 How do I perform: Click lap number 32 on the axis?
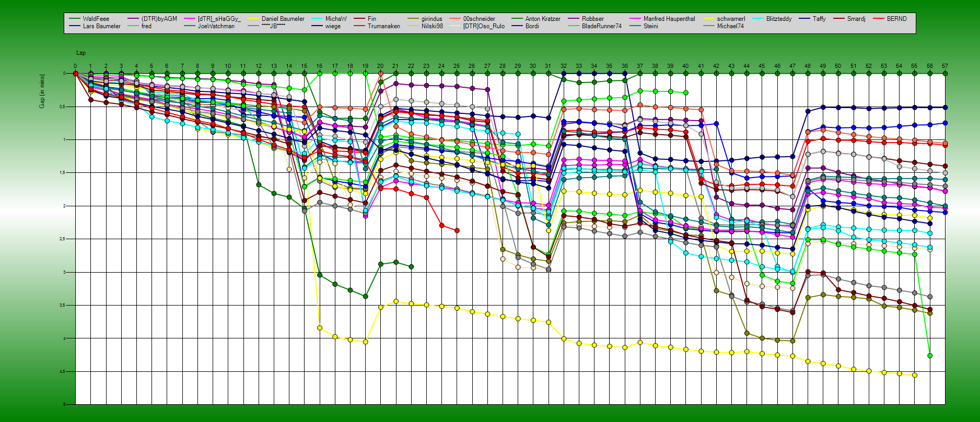point(564,66)
